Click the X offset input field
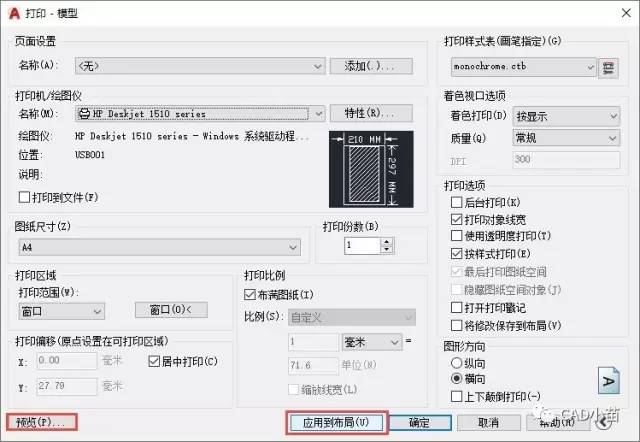The image size is (640, 442). point(67,361)
